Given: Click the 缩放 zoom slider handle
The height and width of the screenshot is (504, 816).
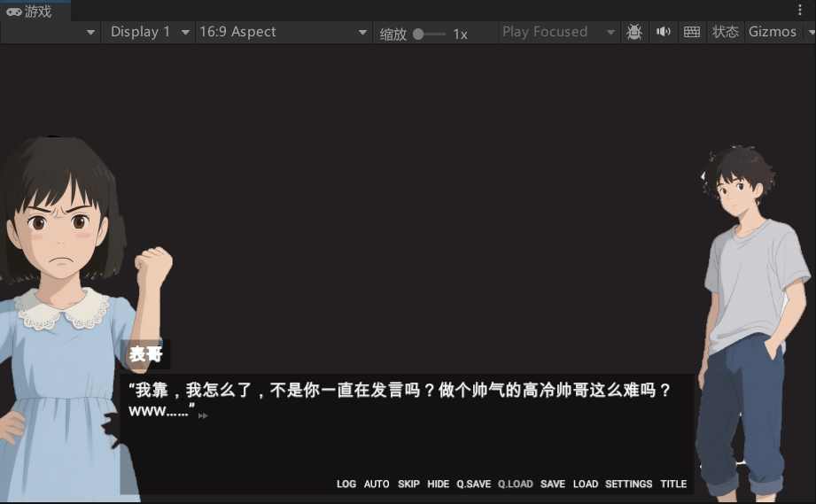Looking at the screenshot, I should tap(418, 35).
